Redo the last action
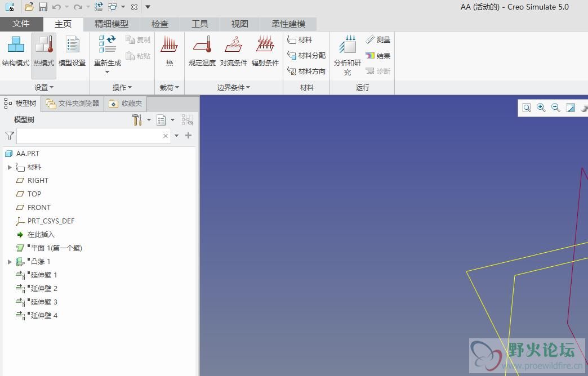Screen dimensions: 588x376 click(78, 7)
